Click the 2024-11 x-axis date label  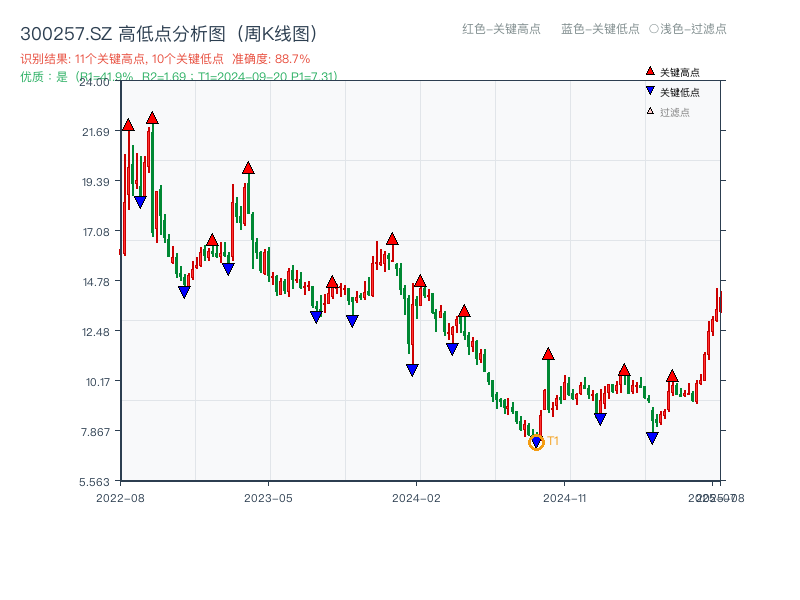click(x=564, y=498)
